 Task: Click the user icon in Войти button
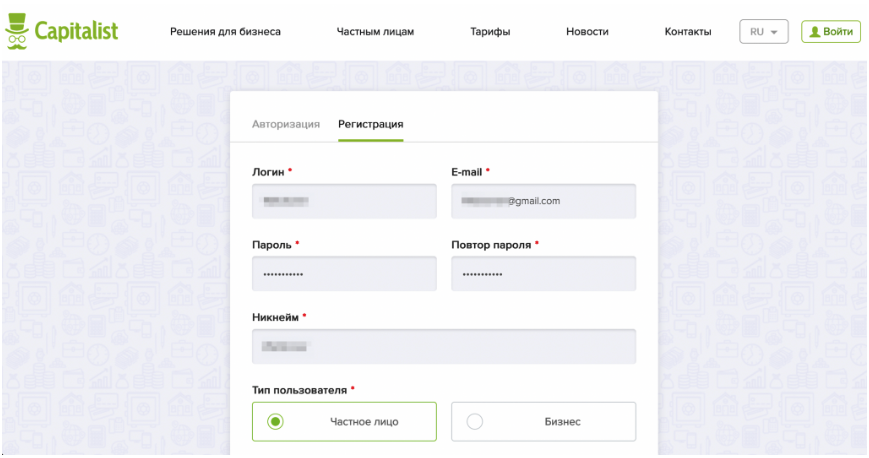[815, 32]
